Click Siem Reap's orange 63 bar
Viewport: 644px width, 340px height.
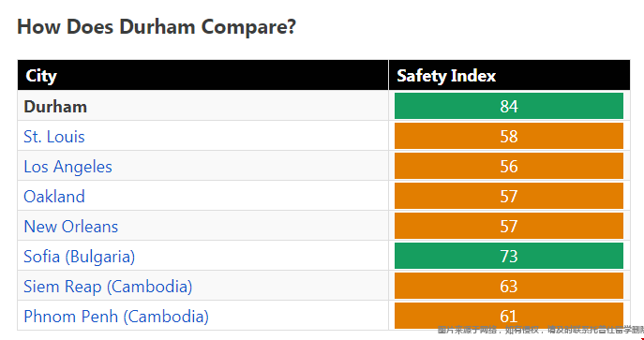click(509, 286)
